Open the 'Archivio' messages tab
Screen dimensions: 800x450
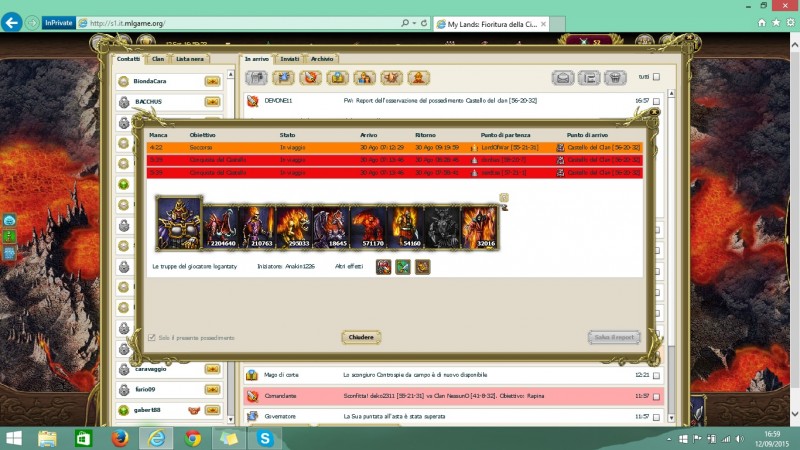(322, 59)
